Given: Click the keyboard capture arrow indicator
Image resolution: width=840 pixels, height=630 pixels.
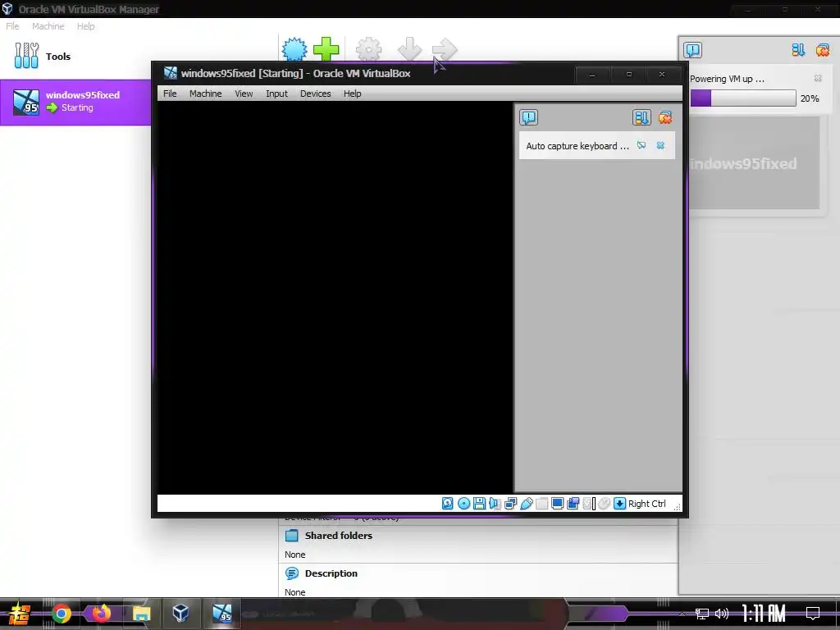Looking at the screenshot, I should [x=620, y=504].
